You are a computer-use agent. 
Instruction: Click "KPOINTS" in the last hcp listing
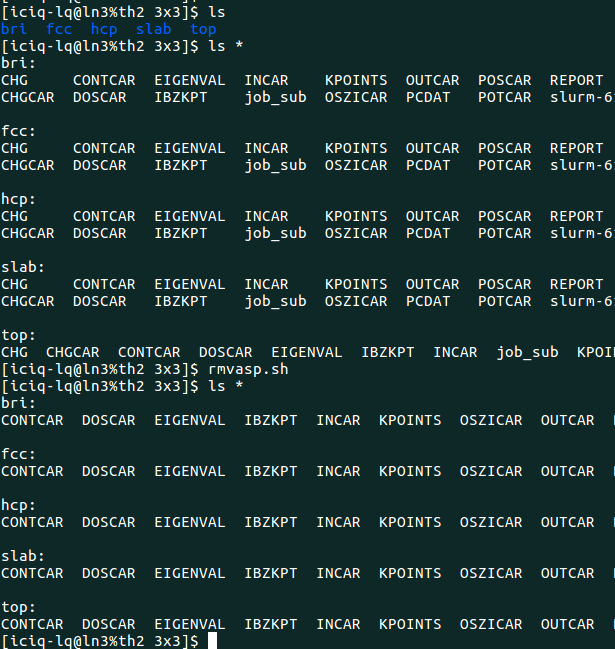pos(410,522)
